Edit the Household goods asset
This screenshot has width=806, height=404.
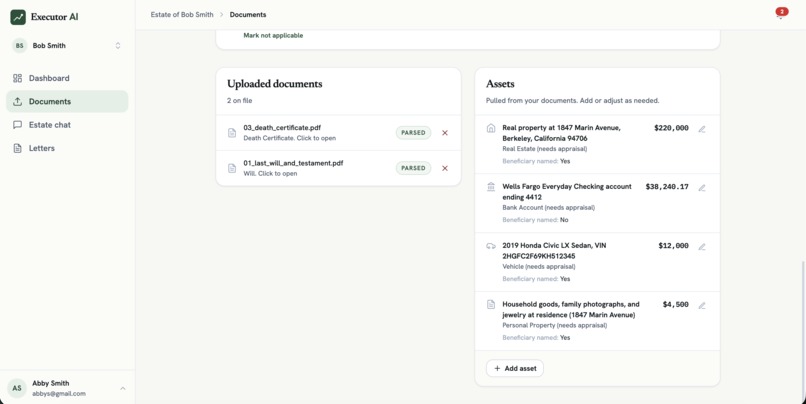click(x=702, y=305)
